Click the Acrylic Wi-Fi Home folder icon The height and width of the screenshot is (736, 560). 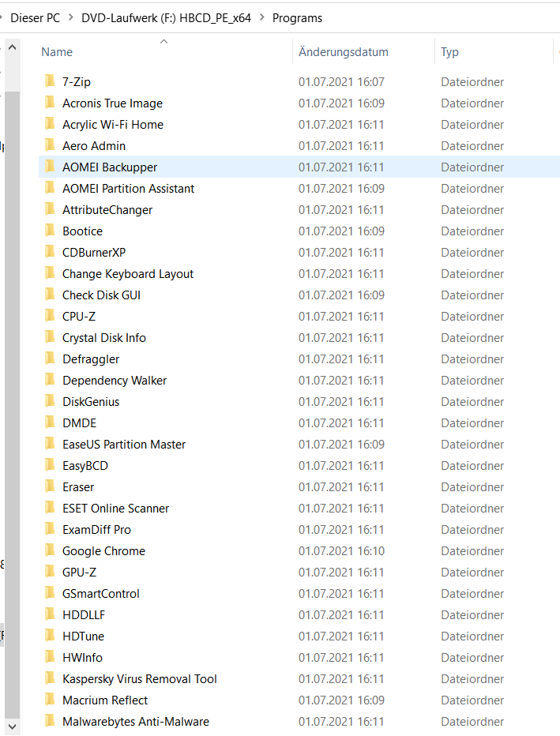click(x=50, y=124)
